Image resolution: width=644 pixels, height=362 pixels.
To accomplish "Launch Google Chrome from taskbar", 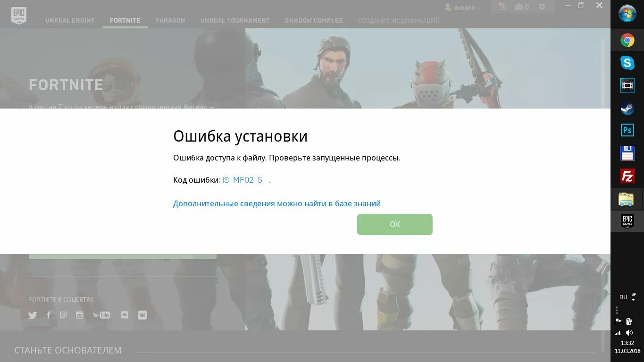I will pyautogui.click(x=627, y=41).
